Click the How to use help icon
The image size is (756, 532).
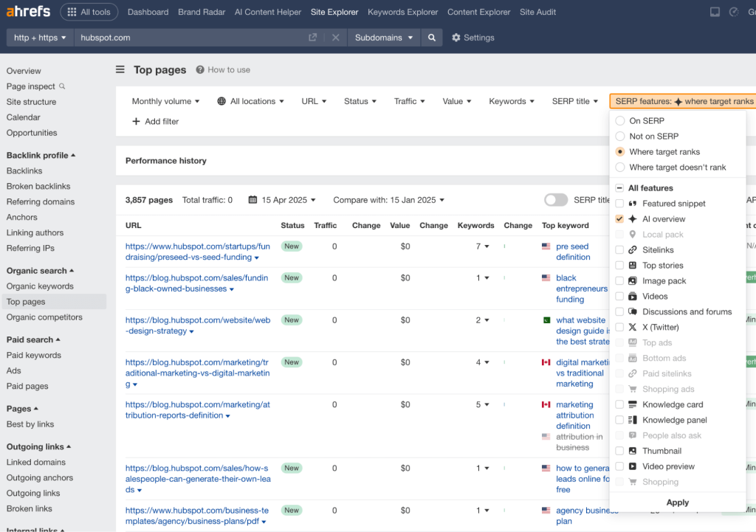coord(199,70)
